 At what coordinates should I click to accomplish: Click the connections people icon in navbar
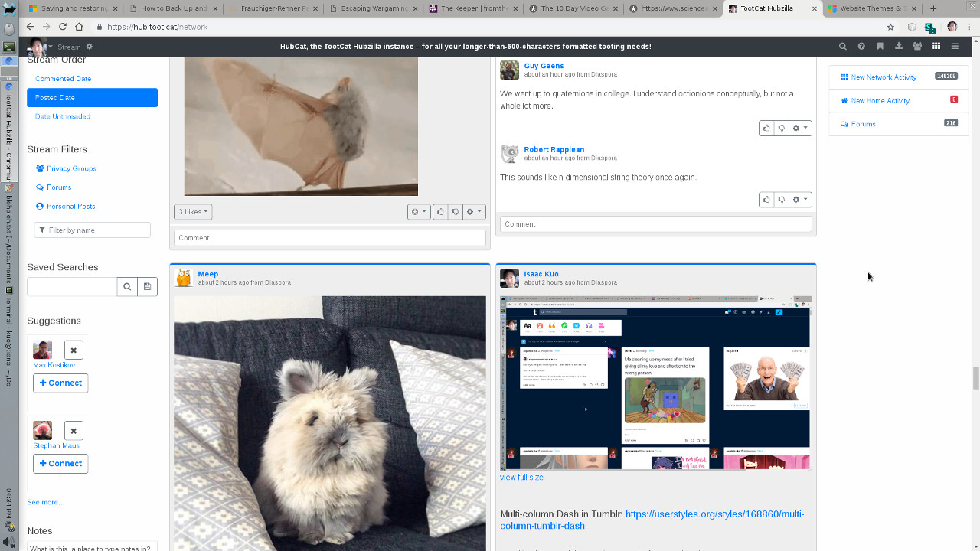point(917,47)
